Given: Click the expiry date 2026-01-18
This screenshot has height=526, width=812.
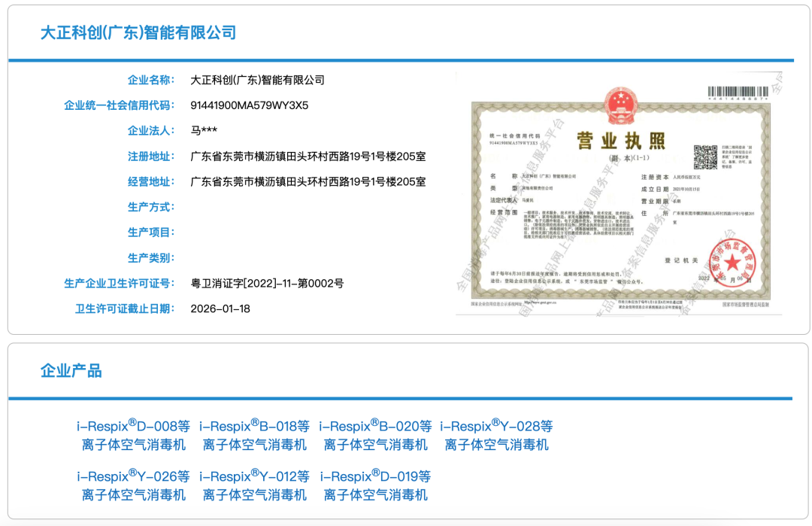Looking at the screenshot, I should 220,309.
